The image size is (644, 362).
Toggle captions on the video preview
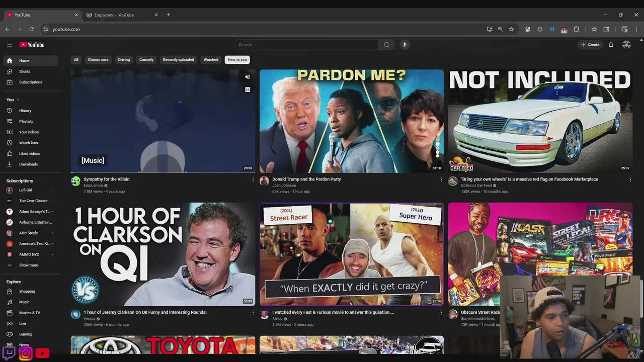248,89
